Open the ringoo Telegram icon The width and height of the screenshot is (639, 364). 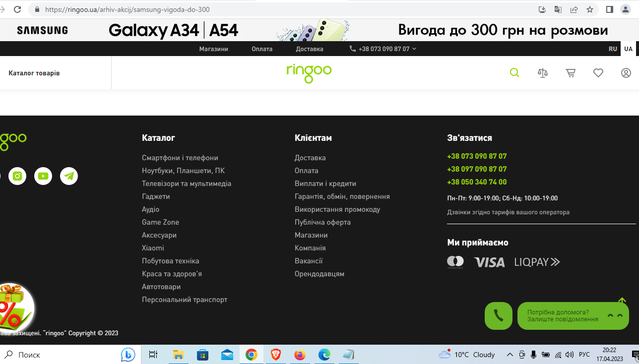point(69,176)
